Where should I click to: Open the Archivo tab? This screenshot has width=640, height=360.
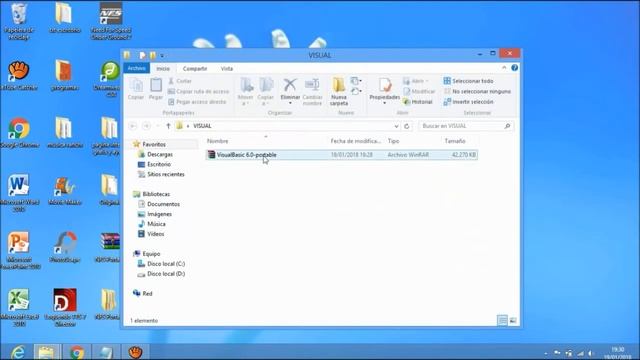point(137,68)
